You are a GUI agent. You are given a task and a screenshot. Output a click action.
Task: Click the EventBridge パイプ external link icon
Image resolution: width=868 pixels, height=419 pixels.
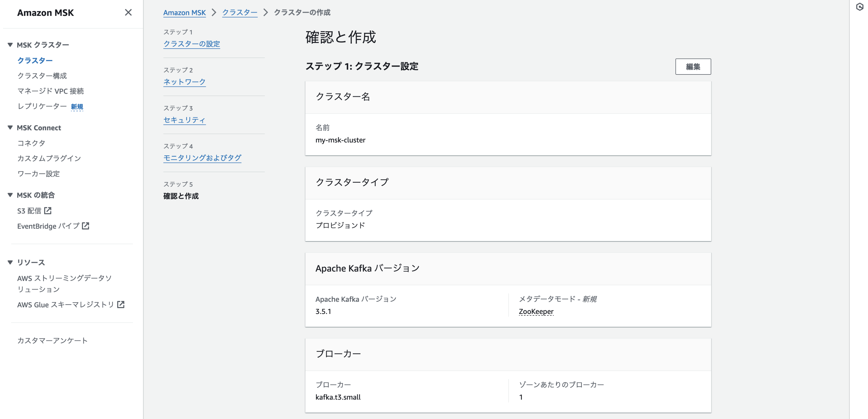[86, 226]
